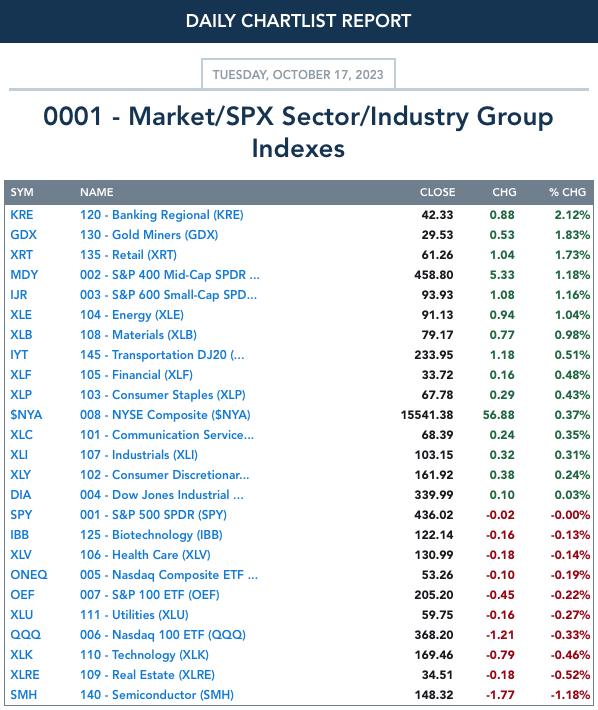Open 002 - S&P 400 Mid-Cap SPDR chart
Screen dimensions: 598x710
coord(170,274)
